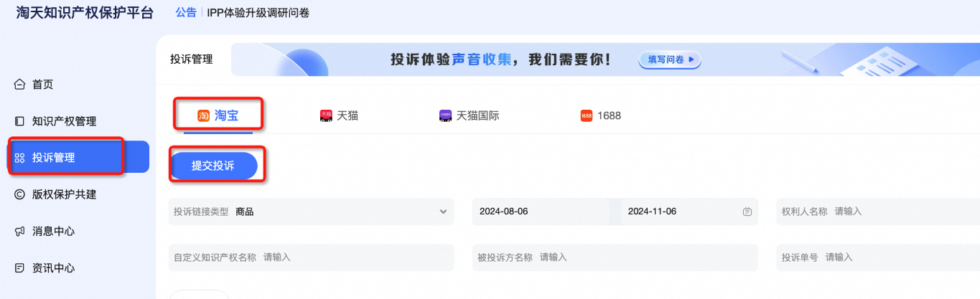Click the 公告 label at top
The width and height of the screenshot is (980, 299).
185,12
